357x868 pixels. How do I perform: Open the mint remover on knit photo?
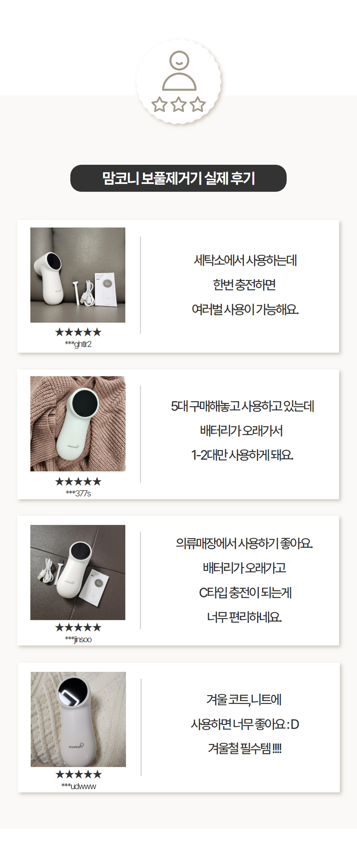click(78, 424)
